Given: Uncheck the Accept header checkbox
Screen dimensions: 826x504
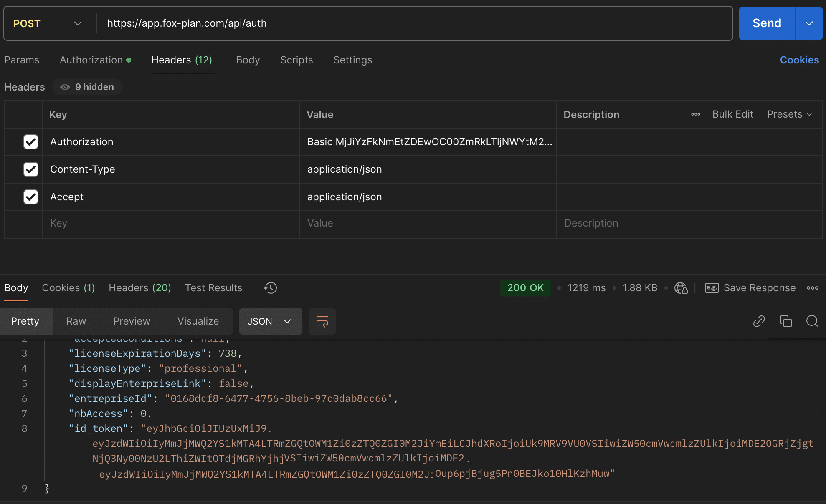Looking at the screenshot, I should tap(31, 197).
